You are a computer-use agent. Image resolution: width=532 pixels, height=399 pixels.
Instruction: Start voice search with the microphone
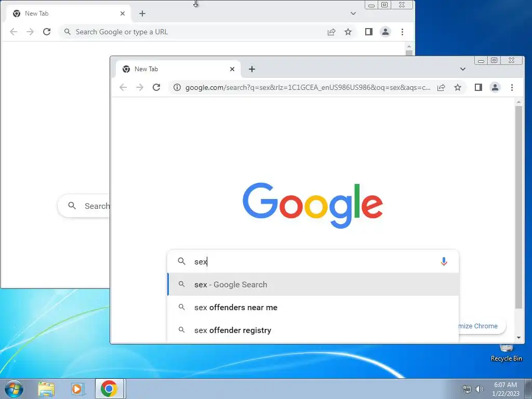[x=444, y=261]
